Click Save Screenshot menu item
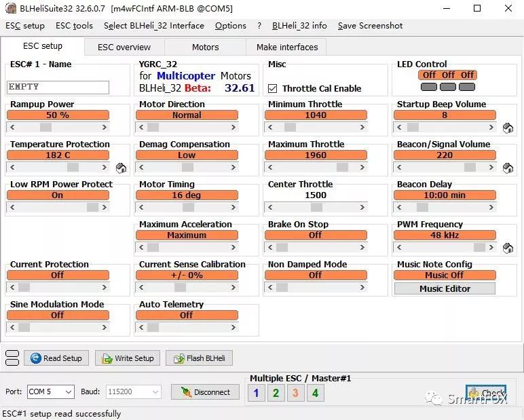 coord(370,26)
